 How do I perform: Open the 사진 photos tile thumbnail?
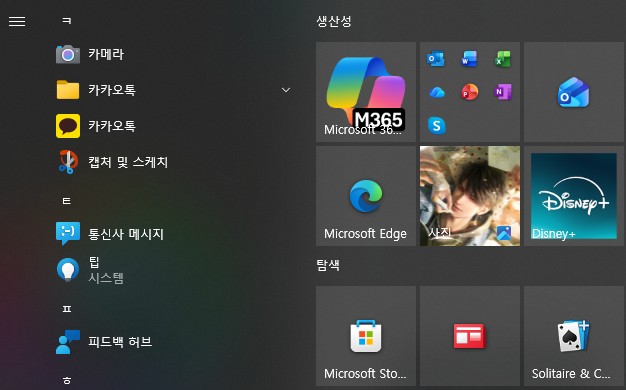(470, 196)
